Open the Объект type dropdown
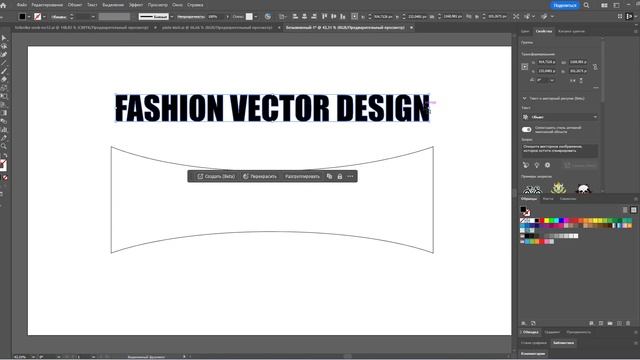The image size is (640, 360). (560, 117)
